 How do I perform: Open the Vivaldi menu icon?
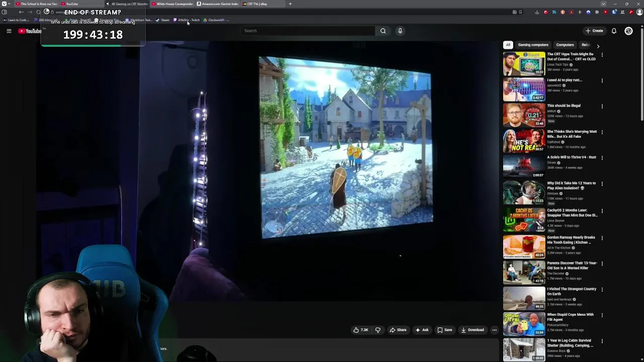pos(4,4)
